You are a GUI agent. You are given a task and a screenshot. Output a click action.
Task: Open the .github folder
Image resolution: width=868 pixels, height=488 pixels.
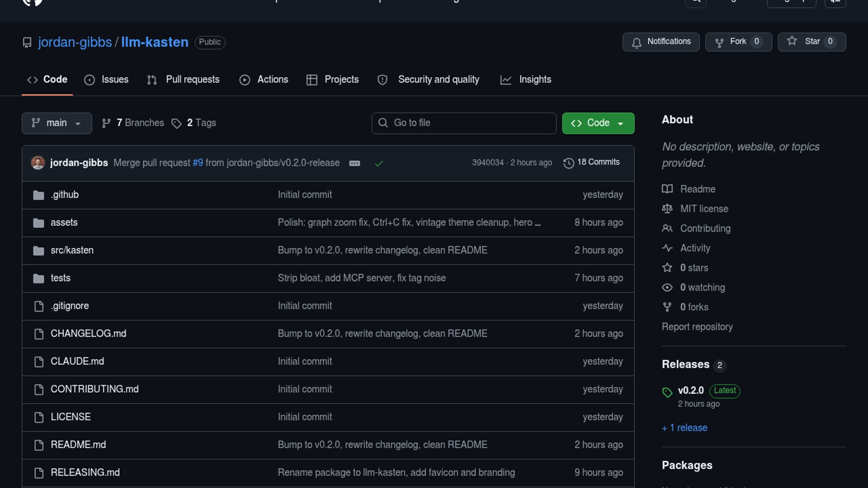coord(65,195)
